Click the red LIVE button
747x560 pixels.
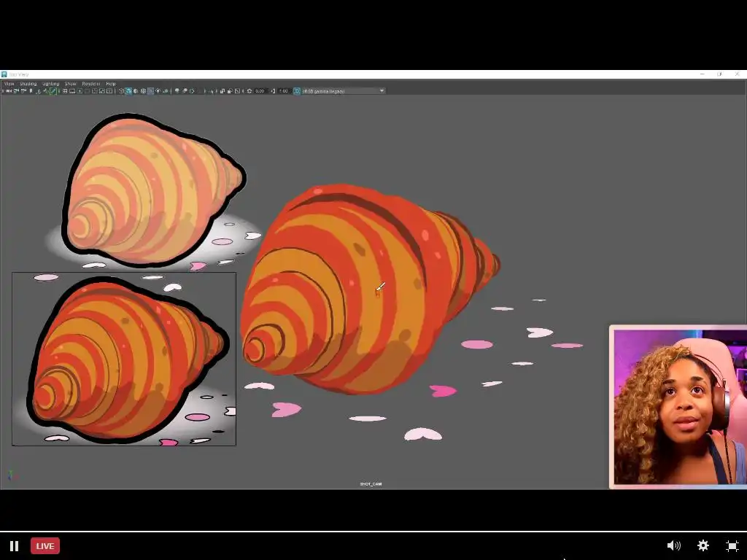click(45, 545)
